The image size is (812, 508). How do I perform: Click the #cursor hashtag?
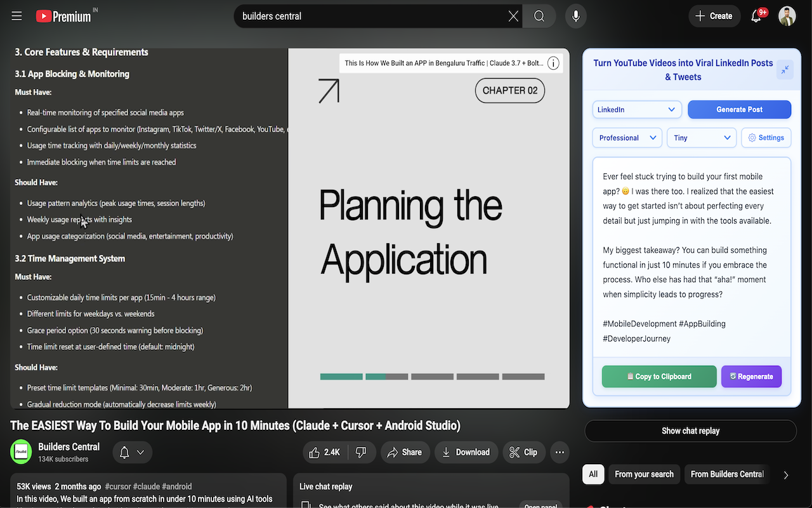(118, 486)
